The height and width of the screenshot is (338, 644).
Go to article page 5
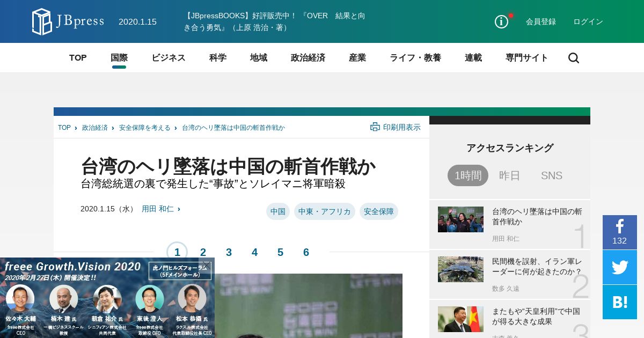coord(280,252)
